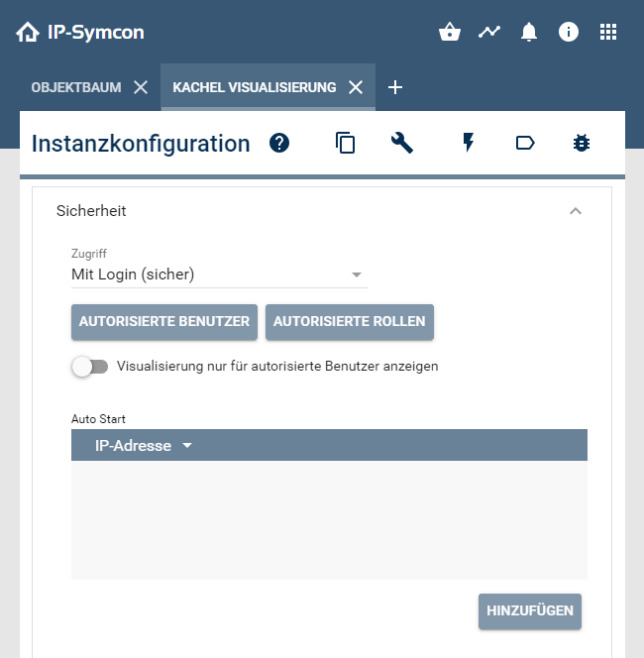Click the info circle icon
Viewport: 644px width, 658px height.
(569, 32)
